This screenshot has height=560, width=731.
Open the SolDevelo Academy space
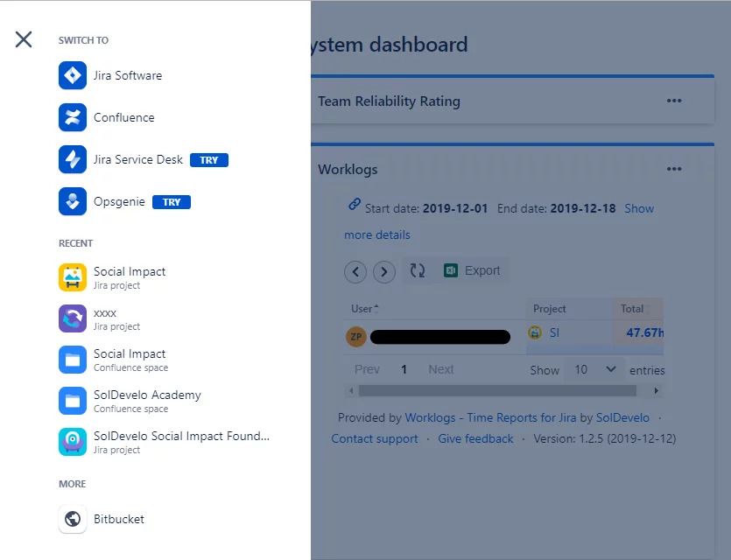(x=147, y=401)
